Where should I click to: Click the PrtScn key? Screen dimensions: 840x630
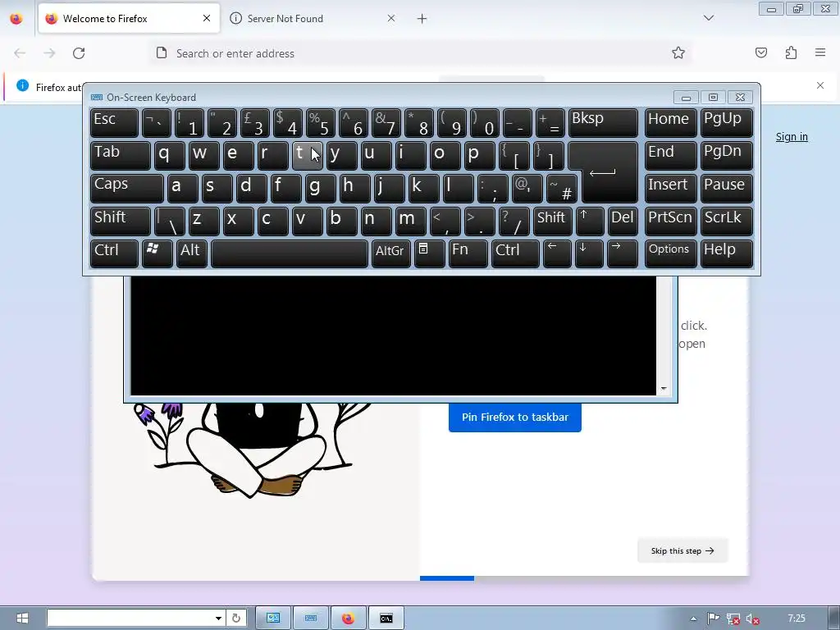click(x=670, y=221)
